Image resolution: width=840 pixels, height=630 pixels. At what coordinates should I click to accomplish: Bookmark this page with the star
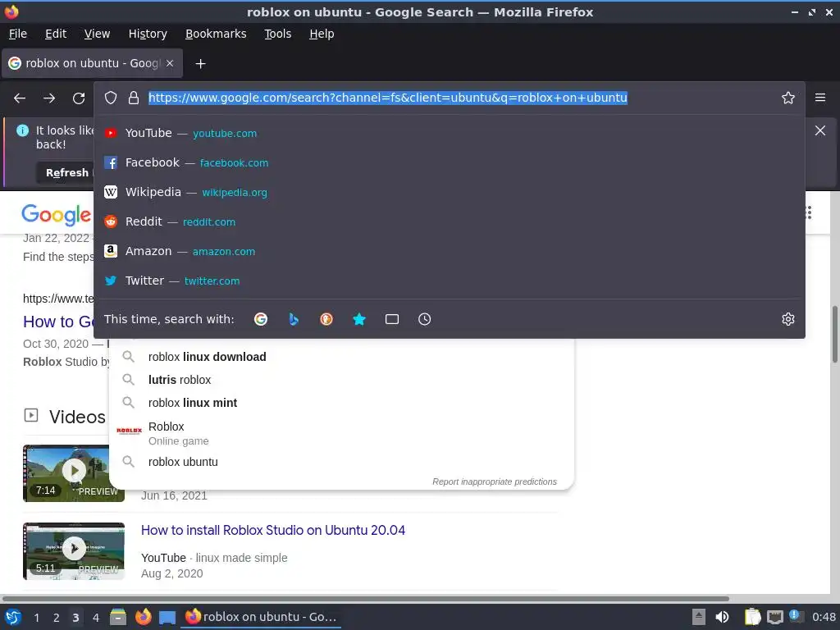click(787, 98)
